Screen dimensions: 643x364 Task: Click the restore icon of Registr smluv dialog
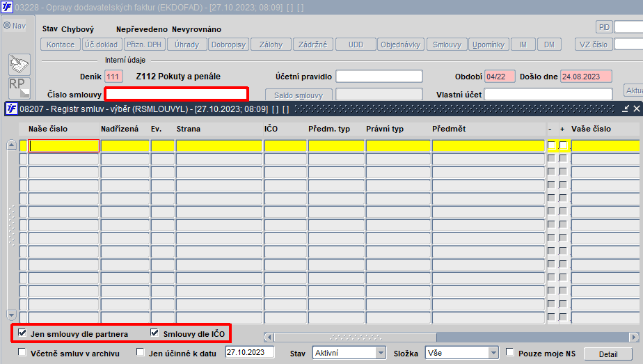coord(626,109)
